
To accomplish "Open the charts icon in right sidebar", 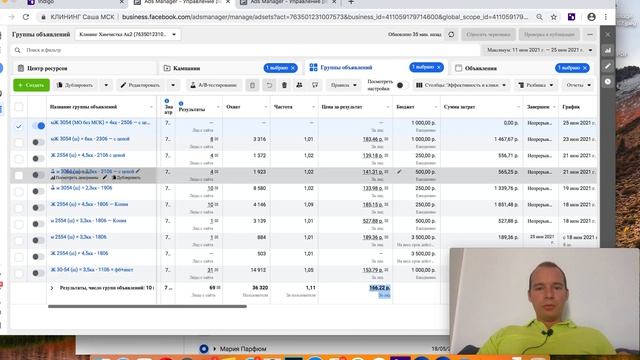I will [607, 50].
